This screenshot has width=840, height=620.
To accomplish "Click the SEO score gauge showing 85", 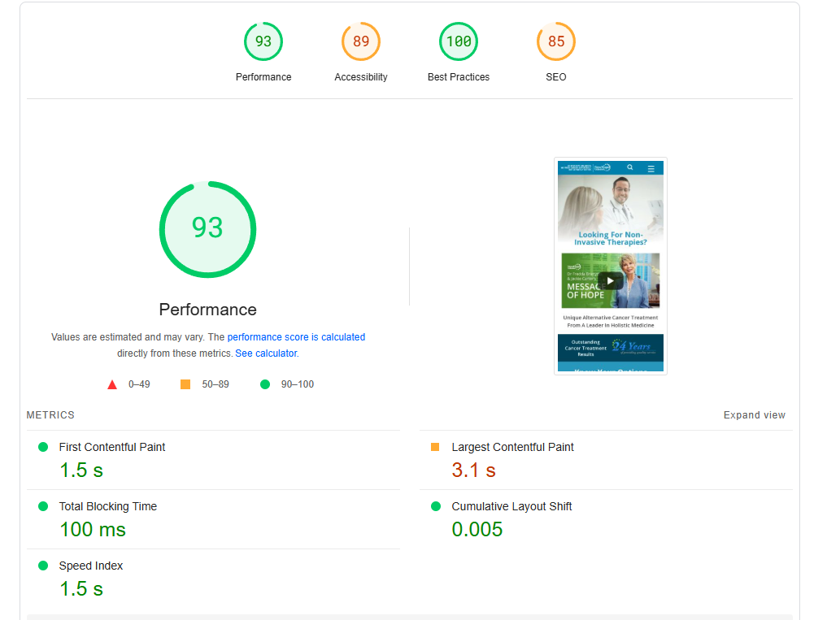I will tap(556, 41).
